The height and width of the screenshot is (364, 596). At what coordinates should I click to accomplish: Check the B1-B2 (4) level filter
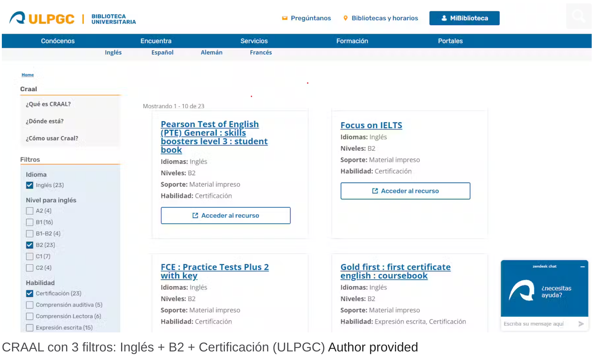click(29, 234)
